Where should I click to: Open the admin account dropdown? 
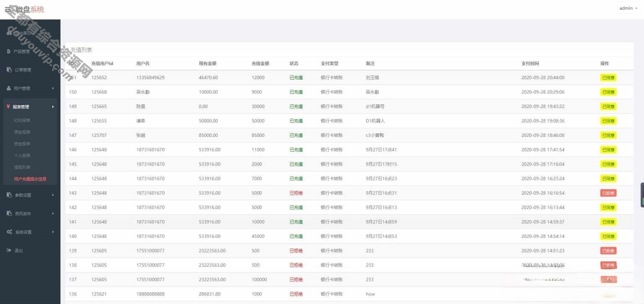628,8
